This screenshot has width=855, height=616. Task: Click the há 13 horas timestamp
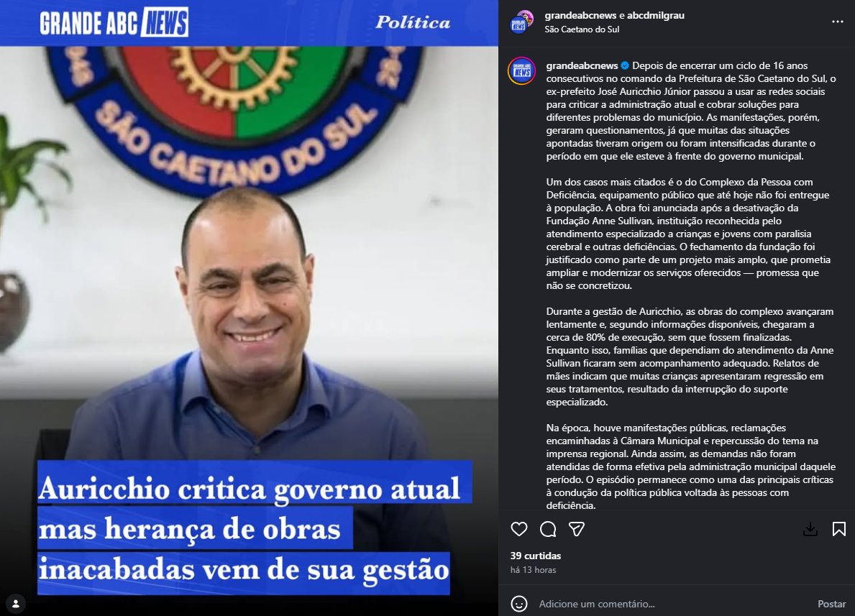(534, 570)
